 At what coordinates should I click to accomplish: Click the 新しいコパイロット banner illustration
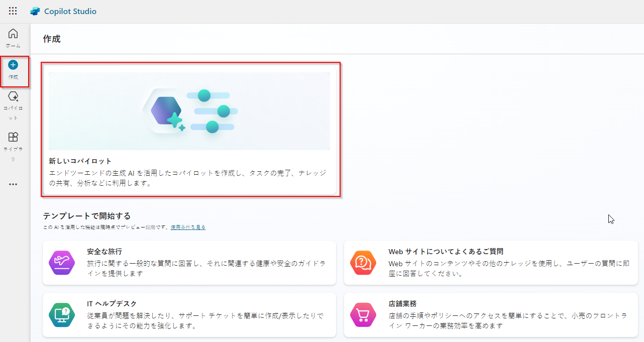click(190, 110)
